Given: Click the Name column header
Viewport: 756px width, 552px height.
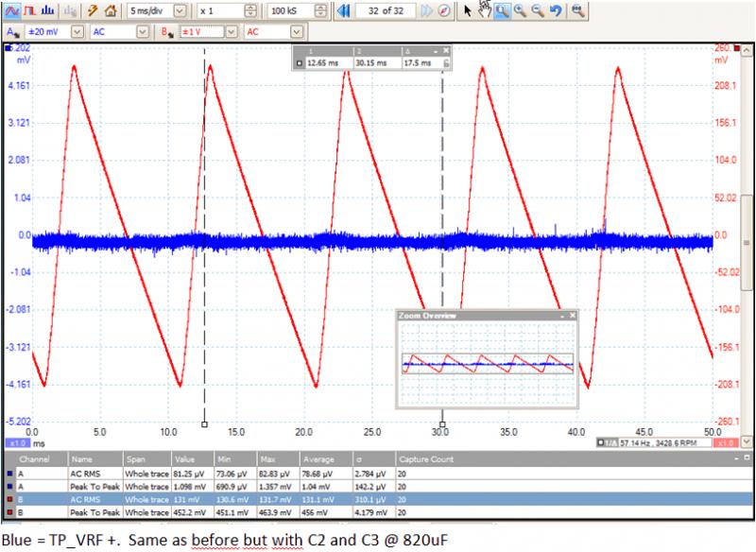Looking at the screenshot, I should [x=82, y=459].
